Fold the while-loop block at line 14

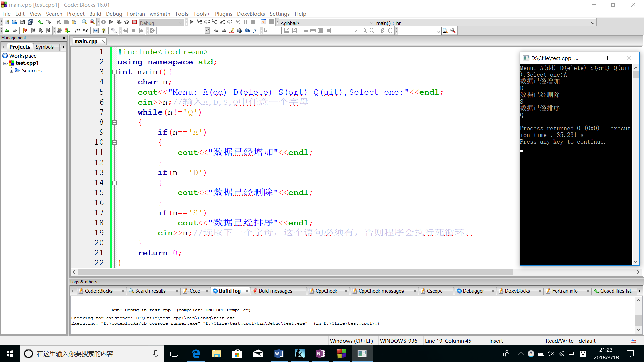(114, 183)
